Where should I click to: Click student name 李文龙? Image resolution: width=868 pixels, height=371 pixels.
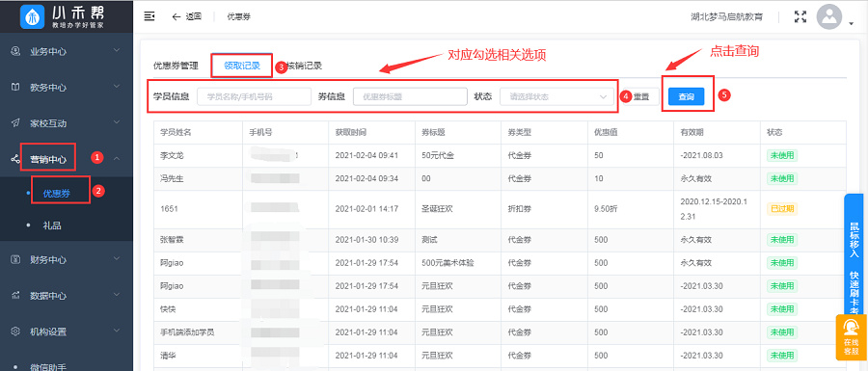click(x=172, y=155)
